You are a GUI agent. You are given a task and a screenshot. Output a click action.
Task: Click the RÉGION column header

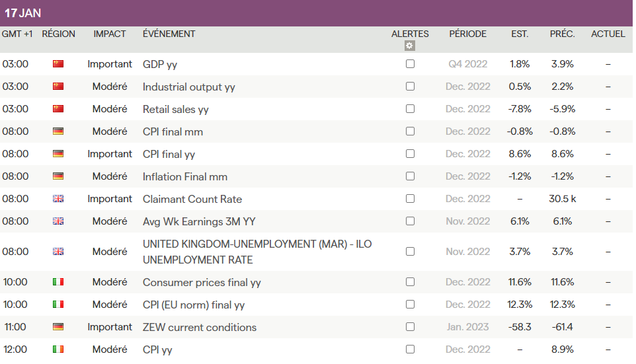point(59,34)
